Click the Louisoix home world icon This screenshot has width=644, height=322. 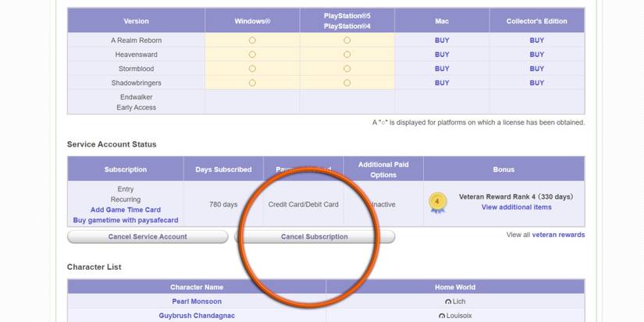click(442, 316)
